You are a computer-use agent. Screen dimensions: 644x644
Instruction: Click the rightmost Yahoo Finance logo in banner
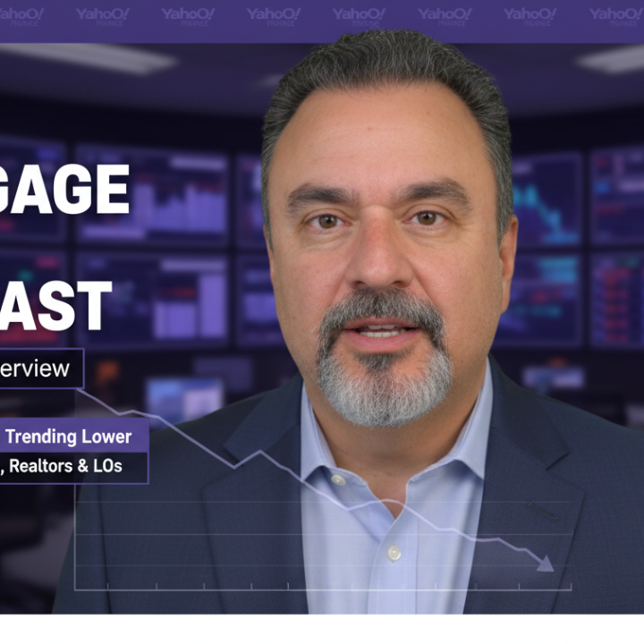click(616, 15)
